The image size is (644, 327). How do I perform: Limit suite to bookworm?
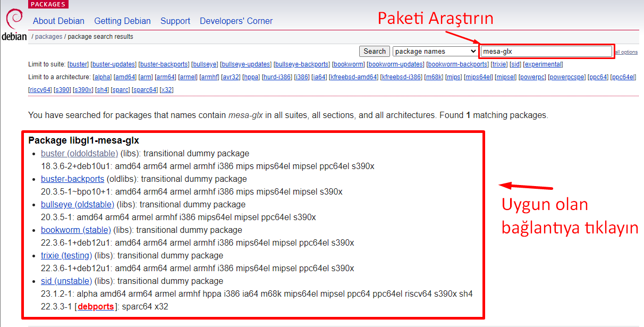pyautogui.click(x=349, y=64)
